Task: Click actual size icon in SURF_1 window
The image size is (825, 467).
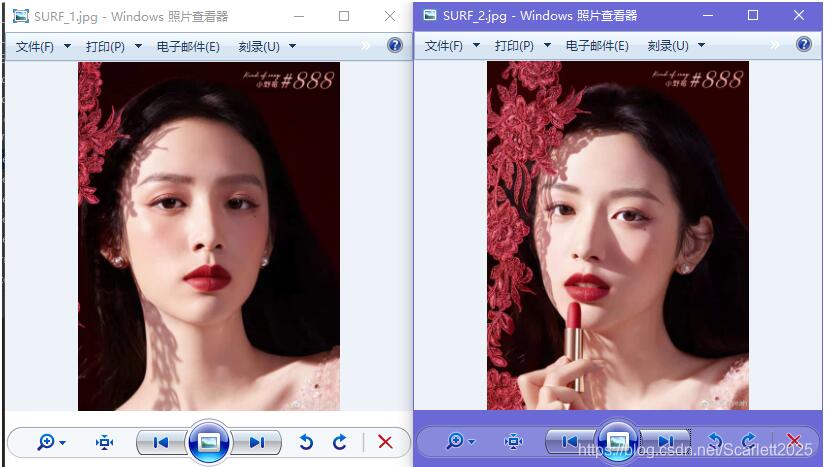Action: pos(104,442)
